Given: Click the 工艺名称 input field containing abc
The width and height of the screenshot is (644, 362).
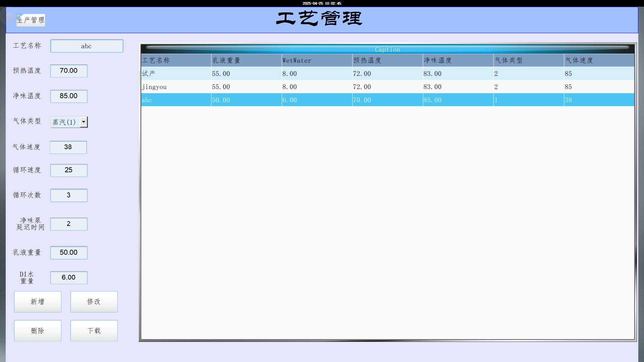Looking at the screenshot, I should coord(87,46).
